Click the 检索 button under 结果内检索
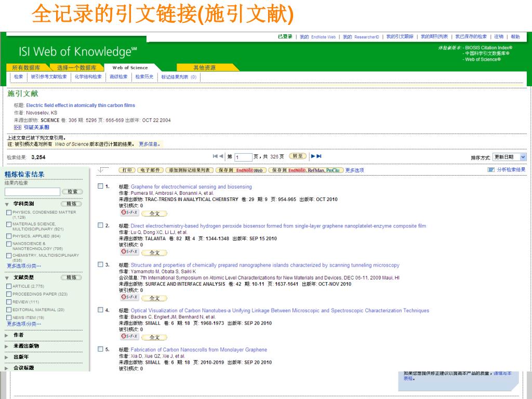This screenshot has height=399, width=532. pyautogui.click(x=72, y=192)
